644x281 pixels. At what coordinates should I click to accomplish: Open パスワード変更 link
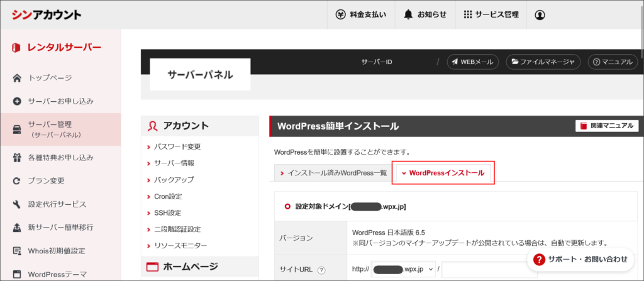pyautogui.click(x=177, y=146)
